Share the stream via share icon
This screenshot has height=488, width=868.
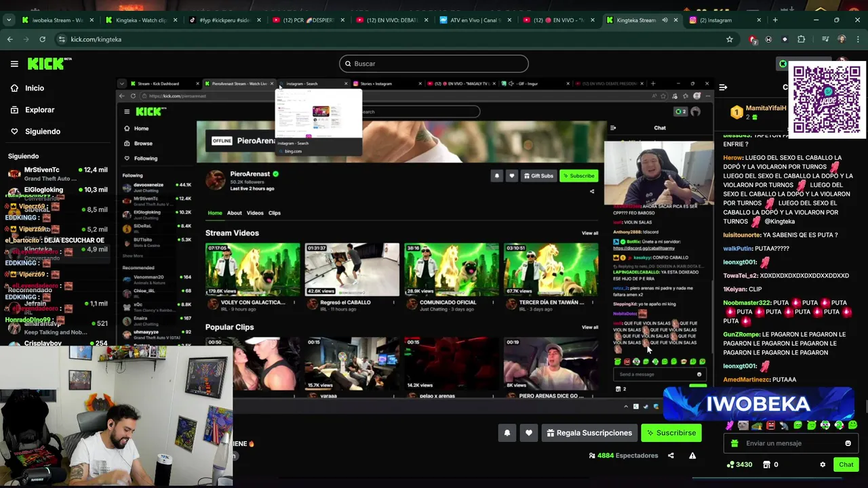[x=671, y=455]
